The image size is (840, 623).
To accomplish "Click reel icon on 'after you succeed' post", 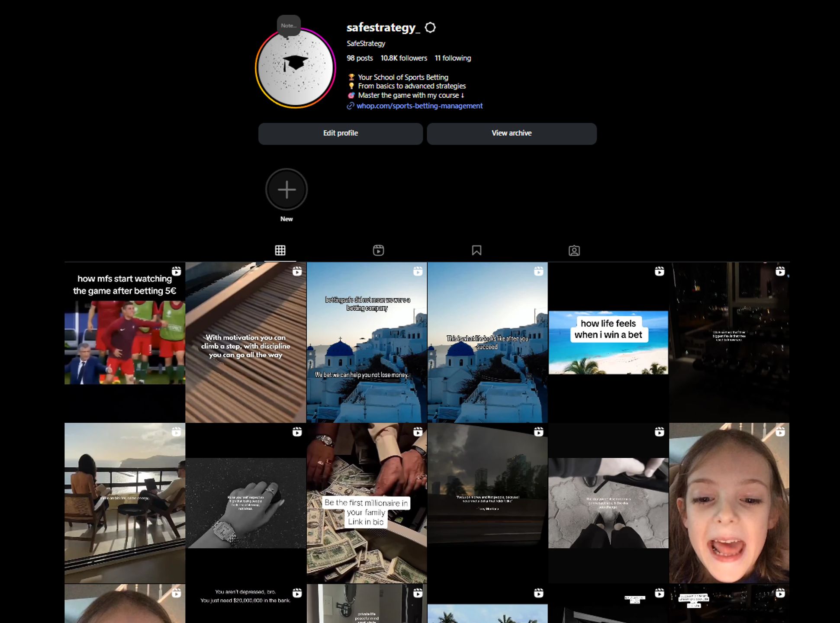I will click(x=538, y=271).
